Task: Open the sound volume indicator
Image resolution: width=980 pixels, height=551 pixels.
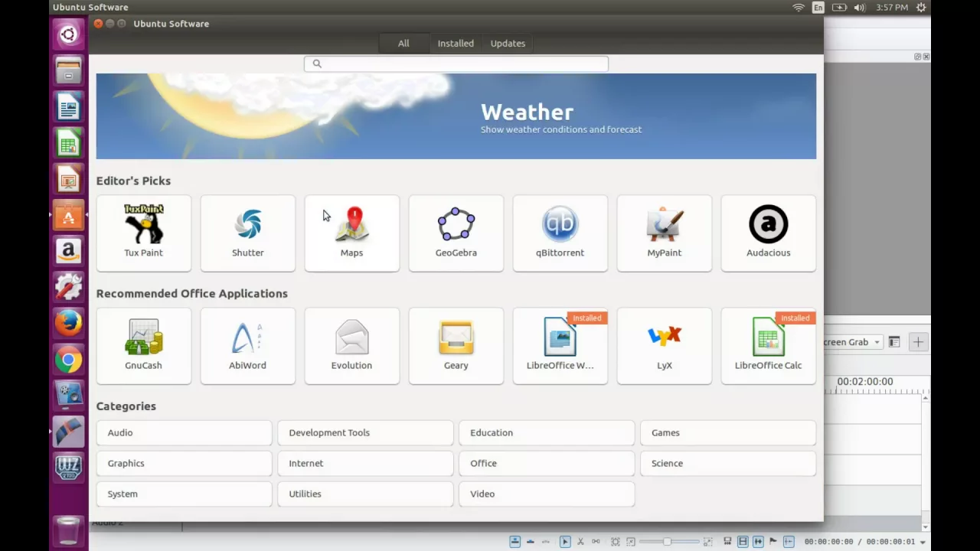Action: click(859, 8)
